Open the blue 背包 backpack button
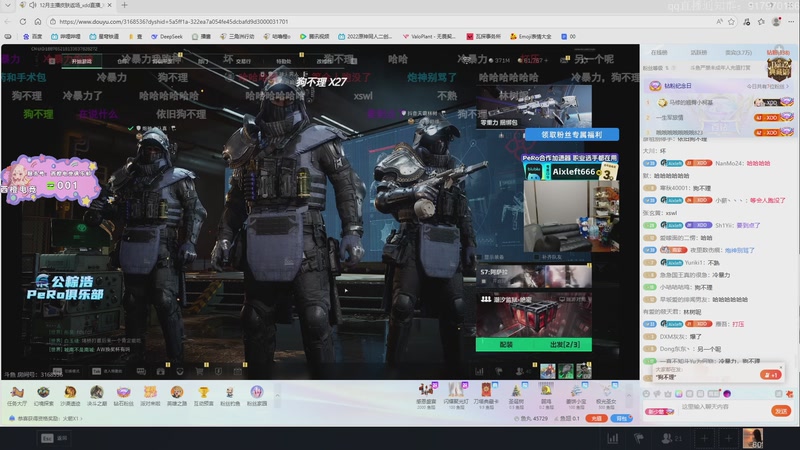 tap(621, 418)
